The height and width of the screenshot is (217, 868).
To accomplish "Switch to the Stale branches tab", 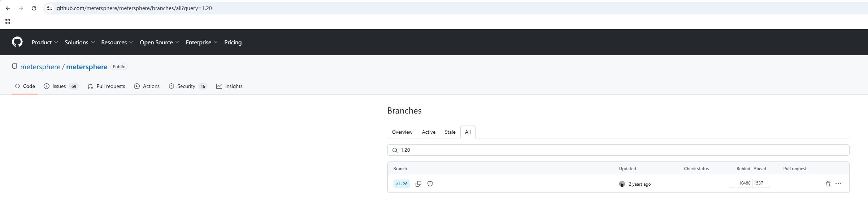I will coord(450,132).
